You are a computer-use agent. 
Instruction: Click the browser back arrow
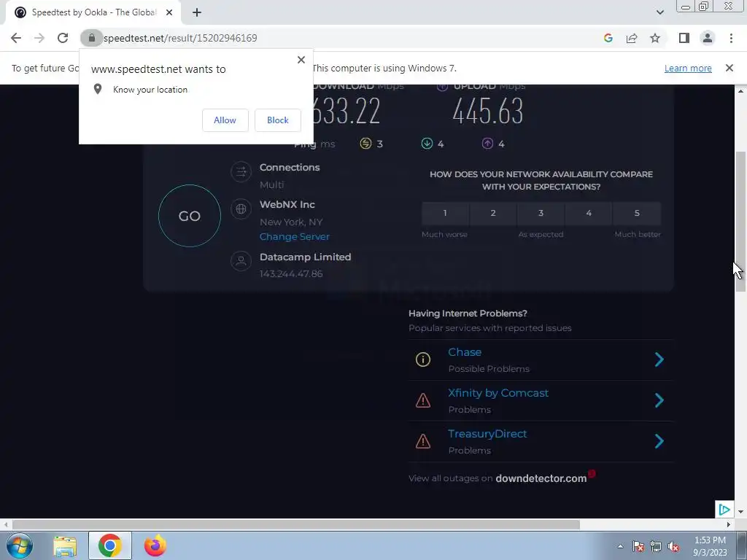[x=16, y=38]
